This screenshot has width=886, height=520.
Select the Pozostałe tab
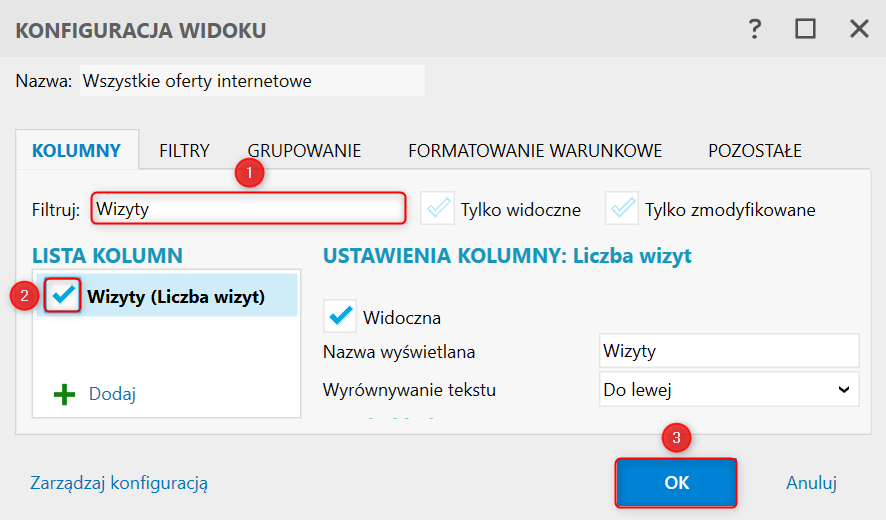(755, 151)
